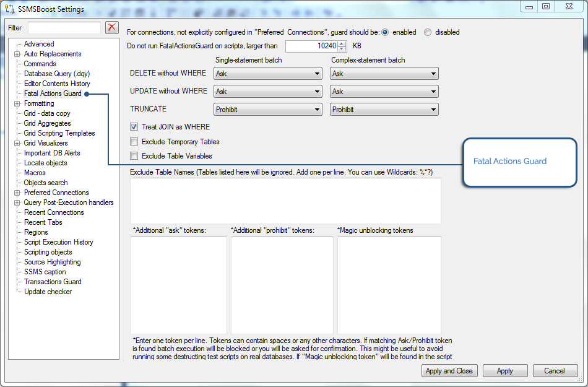Open UPDATE without WHERE complex-statement dropdown

(384, 92)
